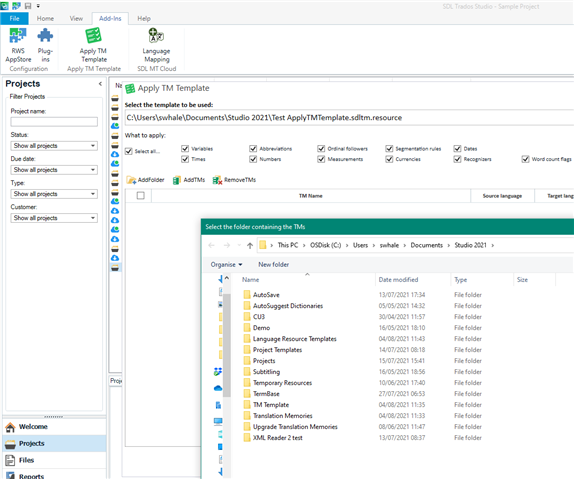Switch to the Help ribbon tab
Screen dimensions: 574x479
pyautogui.click(x=144, y=18)
